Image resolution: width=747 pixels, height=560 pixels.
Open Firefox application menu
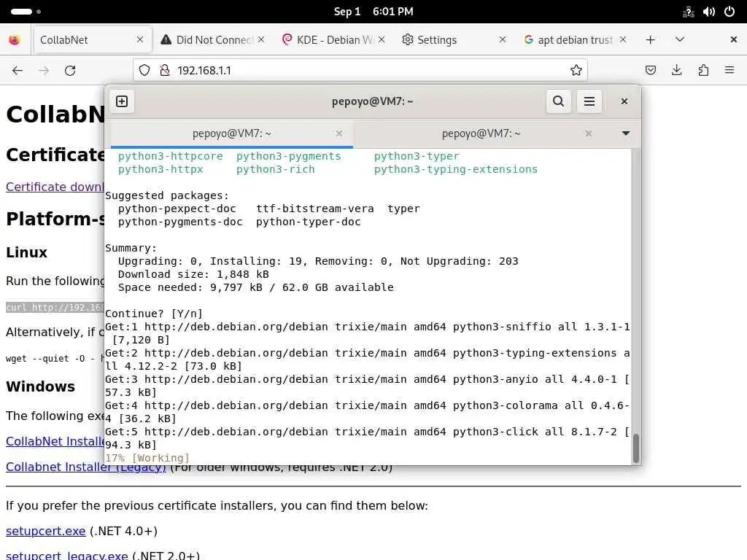click(x=729, y=71)
